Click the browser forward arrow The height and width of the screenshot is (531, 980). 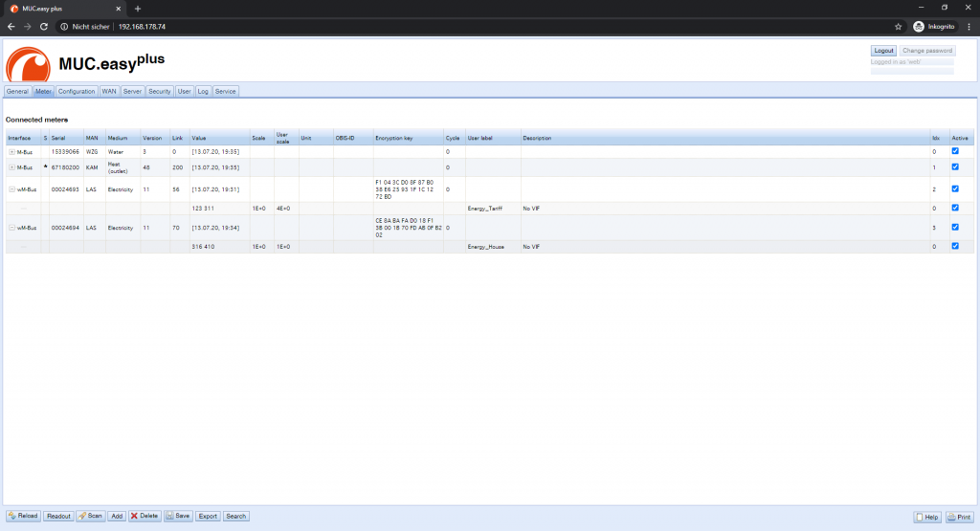tap(27, 26)
